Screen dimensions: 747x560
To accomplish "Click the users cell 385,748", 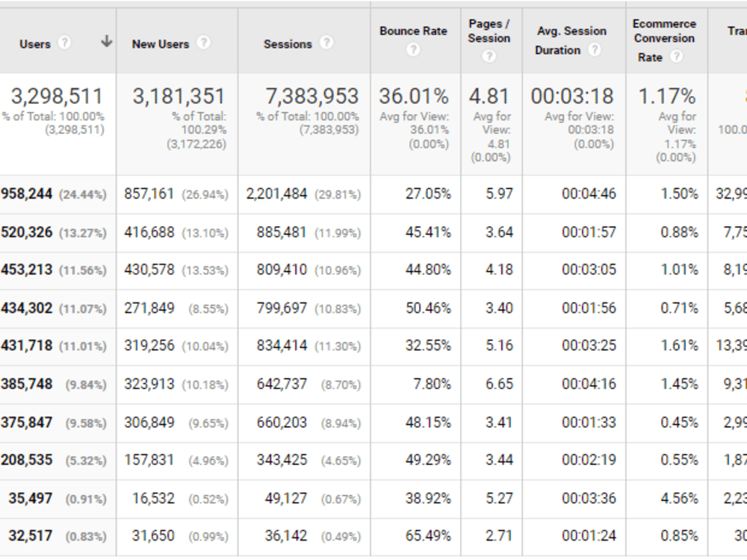I will point(27,384).
